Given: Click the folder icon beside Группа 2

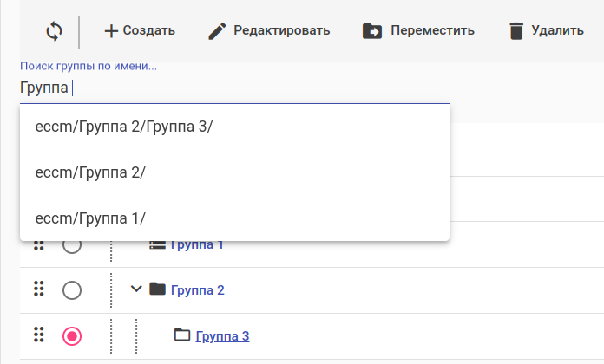Looking at the screenshot, I should coord(157,289).
